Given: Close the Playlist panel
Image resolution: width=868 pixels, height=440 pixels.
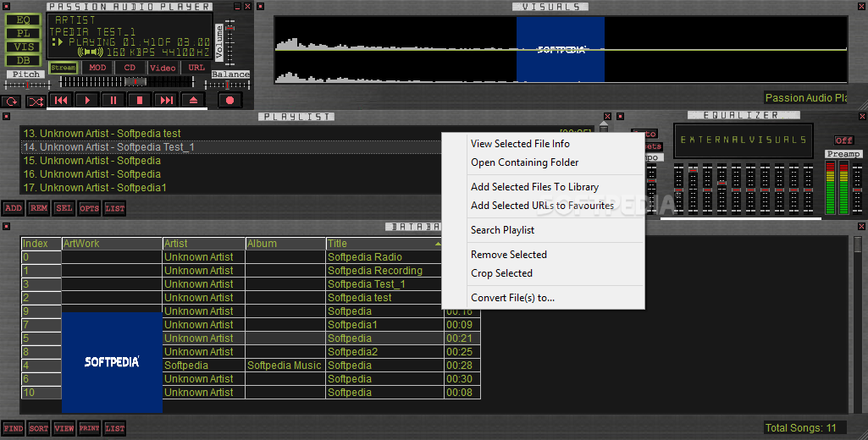Looking at the screenshot, I should click(x=608, y=116).
